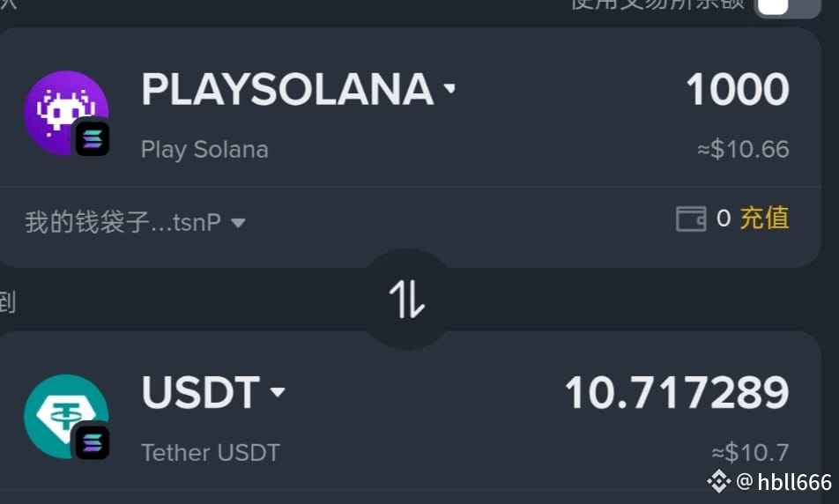This screenshot has height=504, width=839.
Task: Click the ≈$10.66 value estimate
Action: (x=743, y=149)
